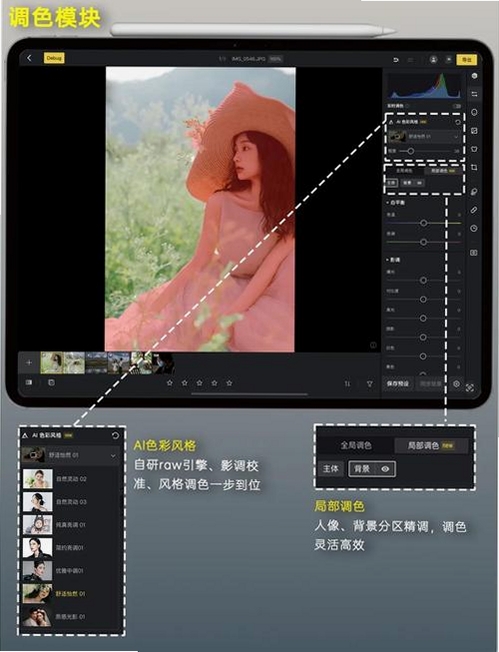This screenshot has height=652, width=499.
Task: Choose the 自然灵动 02 style
Action: (69, 479)
